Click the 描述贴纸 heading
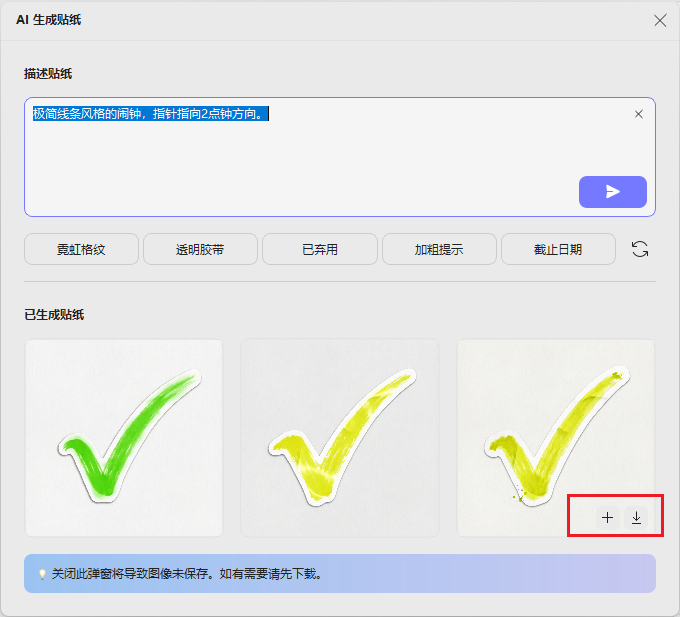This screenshot has height=617, width=680. pos(48,74)
